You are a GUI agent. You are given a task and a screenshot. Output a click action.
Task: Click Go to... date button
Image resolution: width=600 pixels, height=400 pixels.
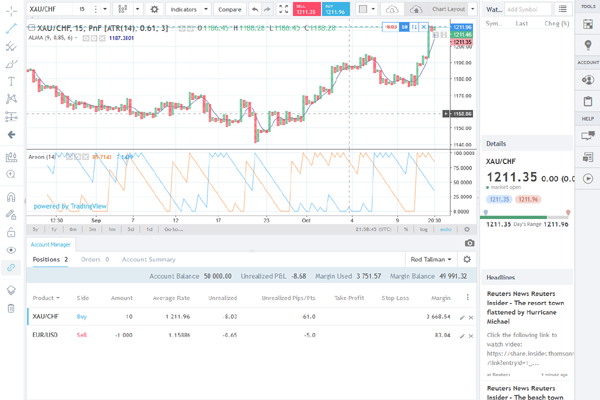click(174, 229)
